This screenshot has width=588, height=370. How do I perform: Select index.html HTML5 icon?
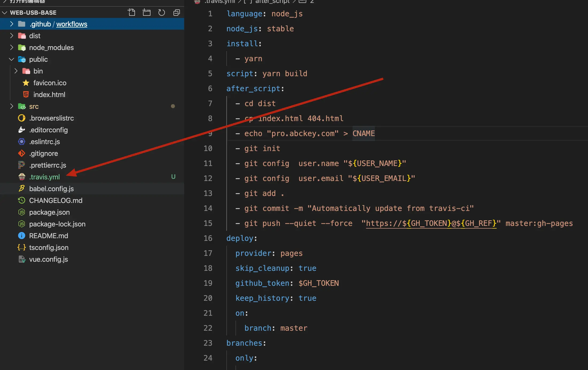coord(26,95)
